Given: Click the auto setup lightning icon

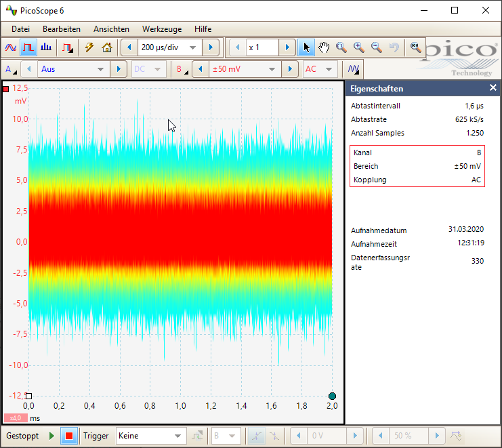Looking at the screenshot, I should (x=89, y=47).
